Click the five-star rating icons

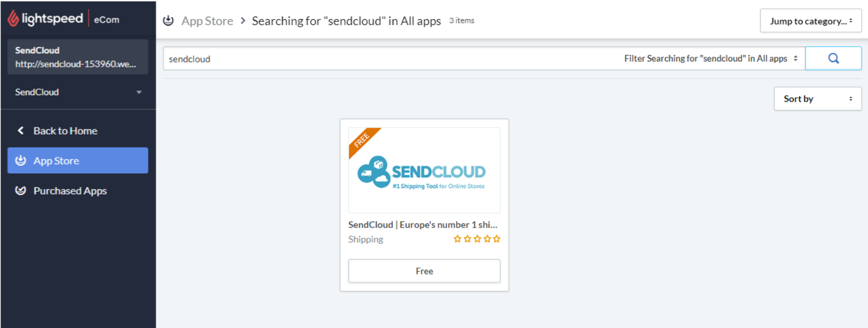[477, 239]
